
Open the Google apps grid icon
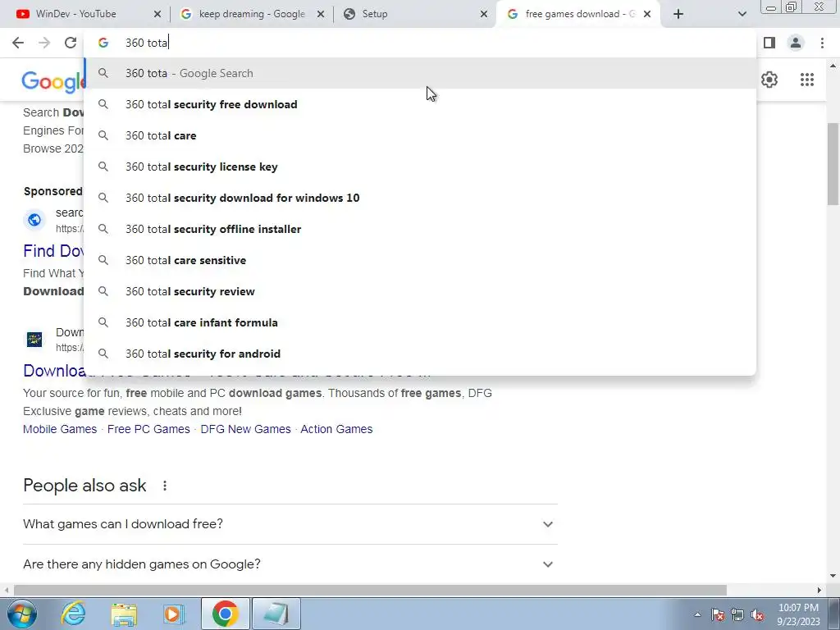[807, 80]
